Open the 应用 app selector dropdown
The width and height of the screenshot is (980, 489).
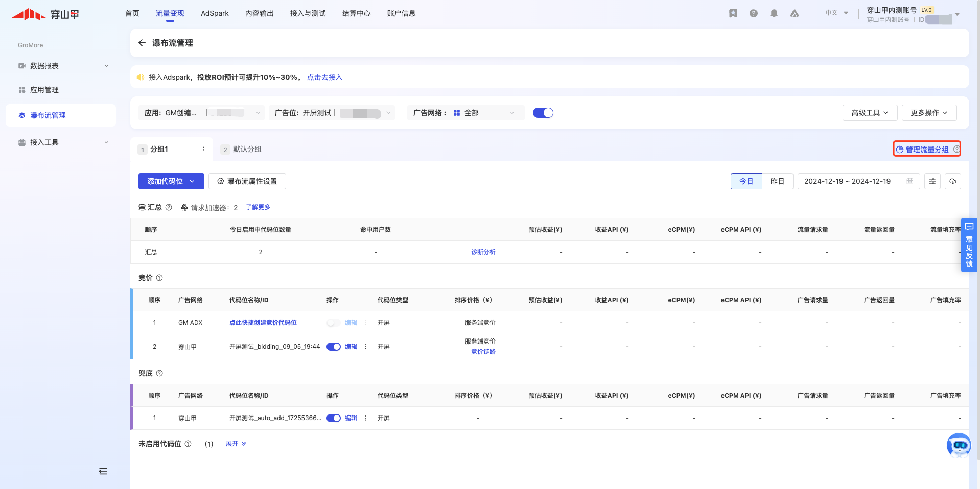[201, 113]
